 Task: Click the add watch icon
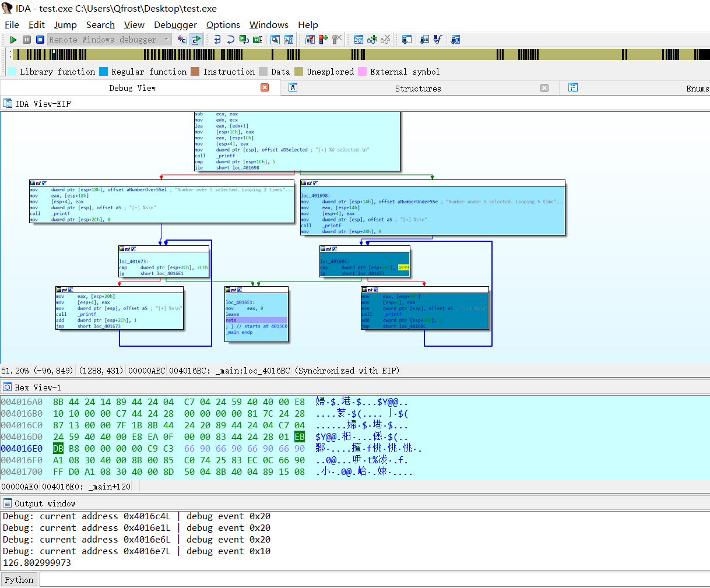click(372, 40)
